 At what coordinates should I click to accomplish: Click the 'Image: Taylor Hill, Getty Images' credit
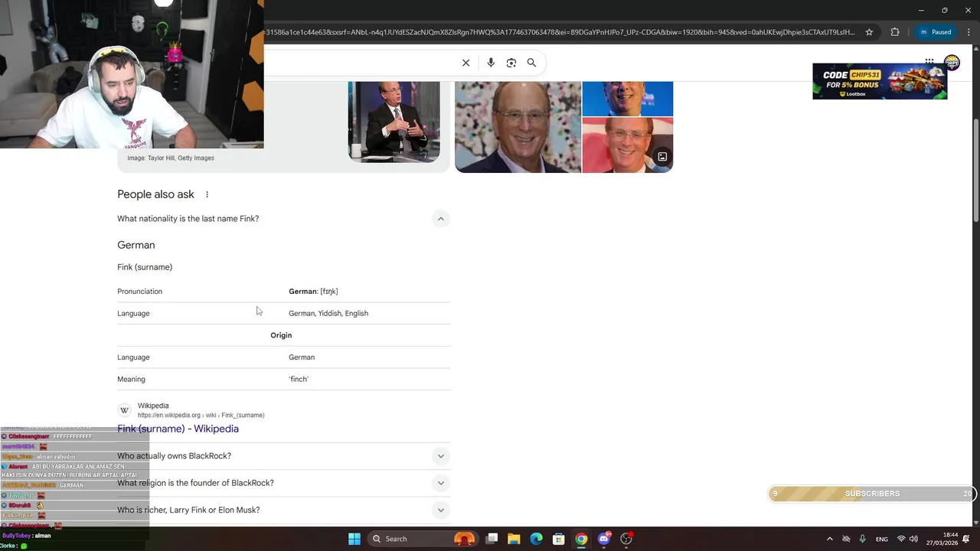tap(171, 158)
